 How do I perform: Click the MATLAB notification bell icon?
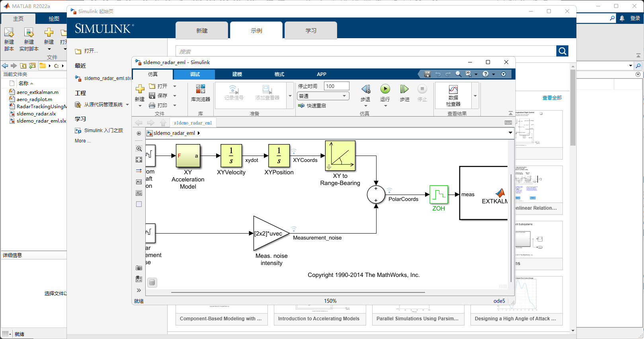(622, 18)
